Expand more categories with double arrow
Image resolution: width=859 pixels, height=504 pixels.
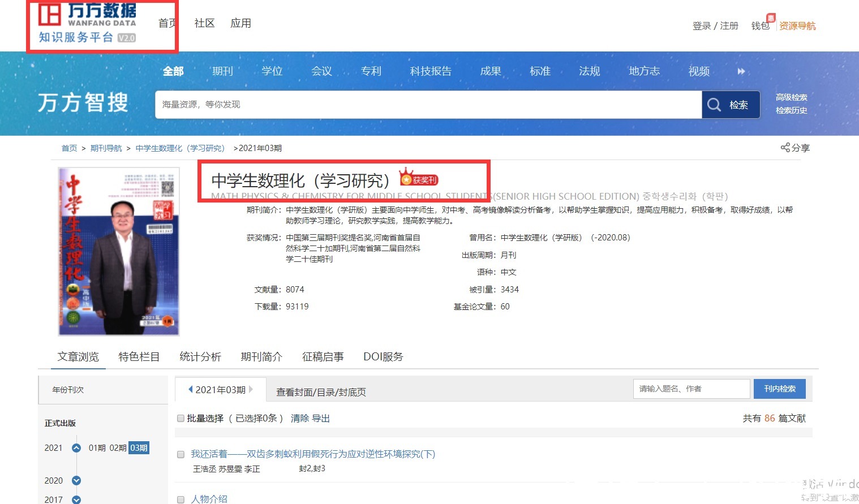741,71
